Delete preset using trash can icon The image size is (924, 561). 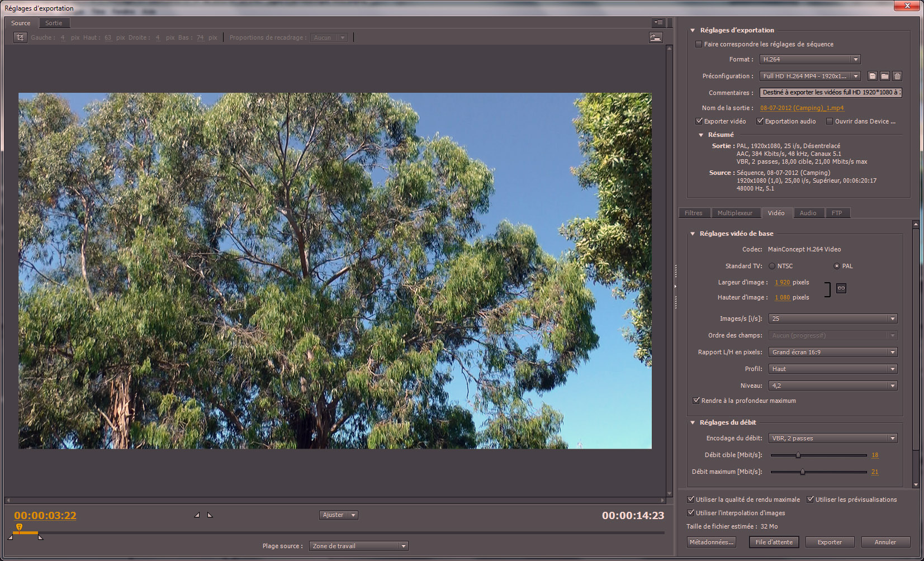[897, 76]
